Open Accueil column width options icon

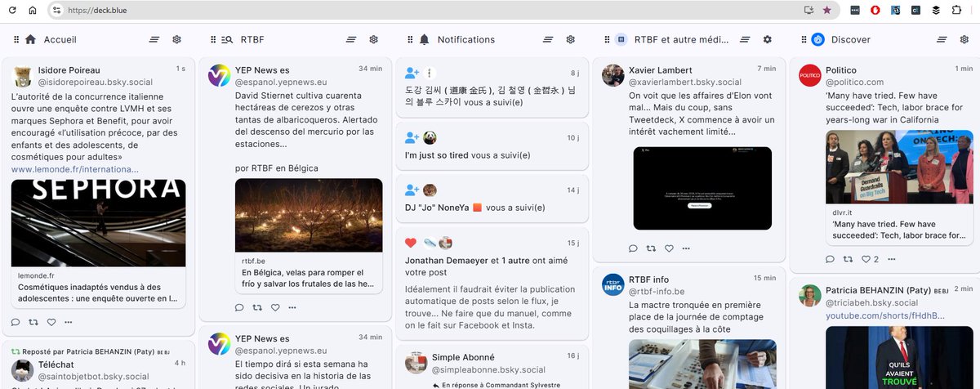point(154,39)
